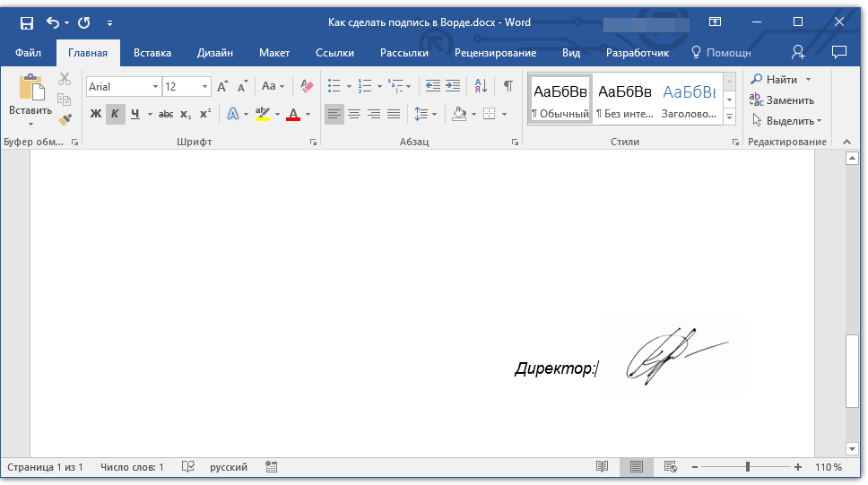Toggle bold formatting button Ж

96,114
